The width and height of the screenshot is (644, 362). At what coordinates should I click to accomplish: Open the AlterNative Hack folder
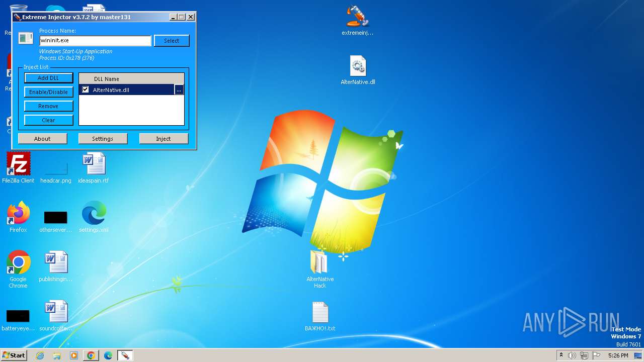(320, 269)
